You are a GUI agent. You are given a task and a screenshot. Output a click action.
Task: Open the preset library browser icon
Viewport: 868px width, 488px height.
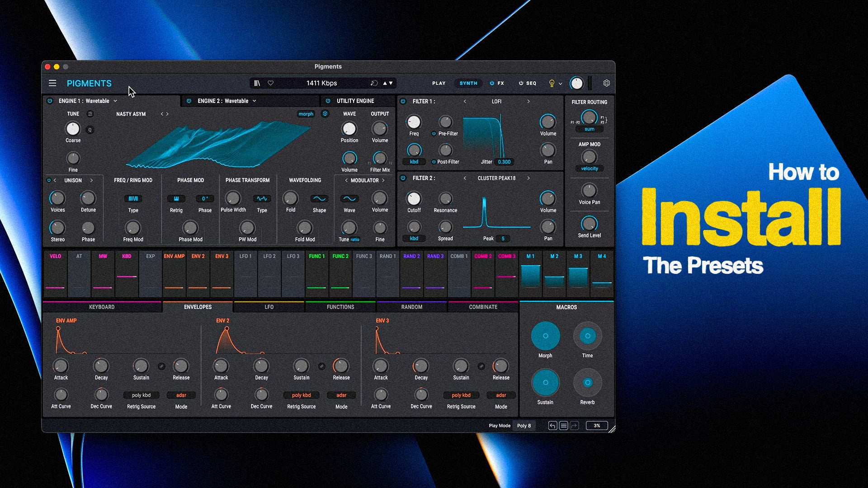click(257, 83)
